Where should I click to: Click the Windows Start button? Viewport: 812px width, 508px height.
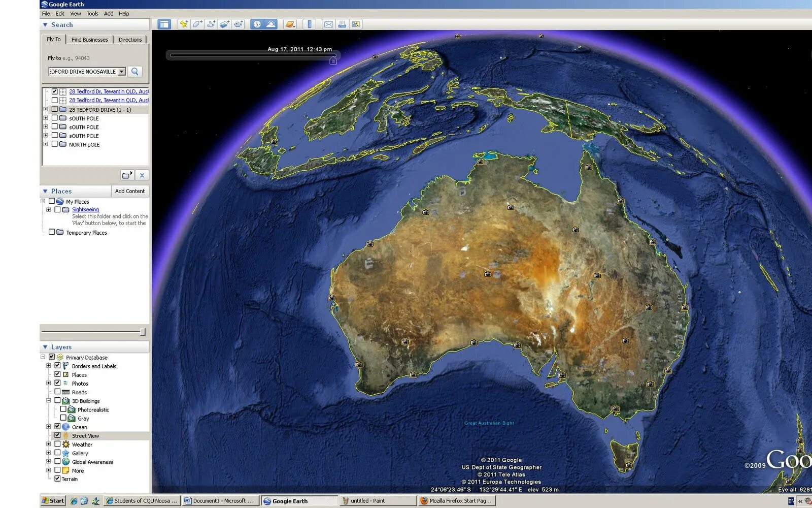coord(53,501)
